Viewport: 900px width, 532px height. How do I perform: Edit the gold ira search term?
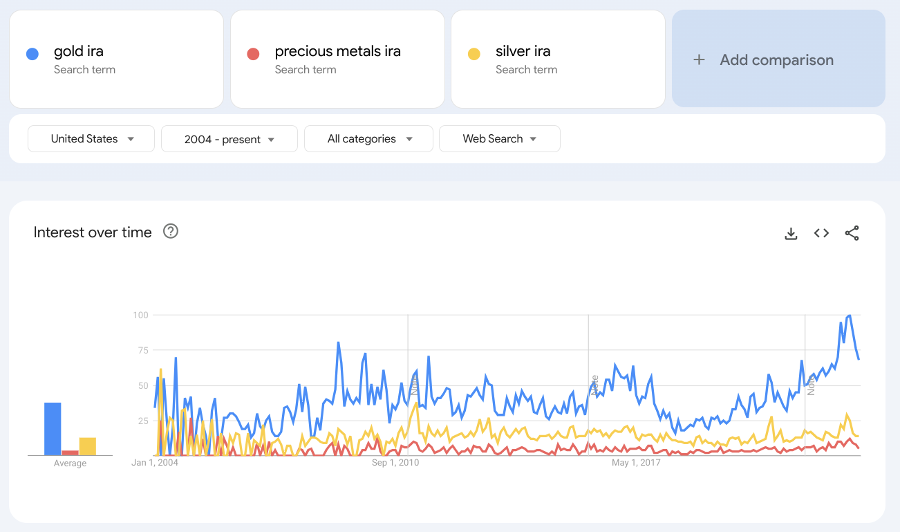pyautogui.click(x=79, y=51)
